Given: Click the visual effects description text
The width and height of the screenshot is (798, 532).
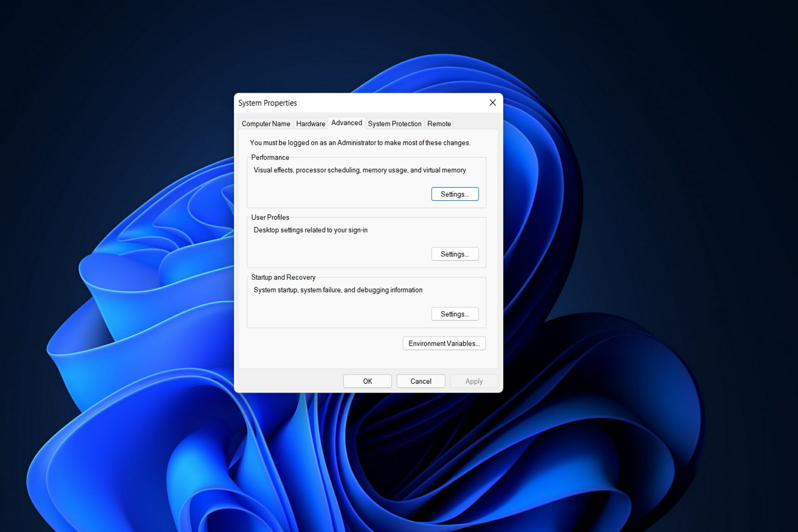Looking at the screenshot, I should 360,170.
